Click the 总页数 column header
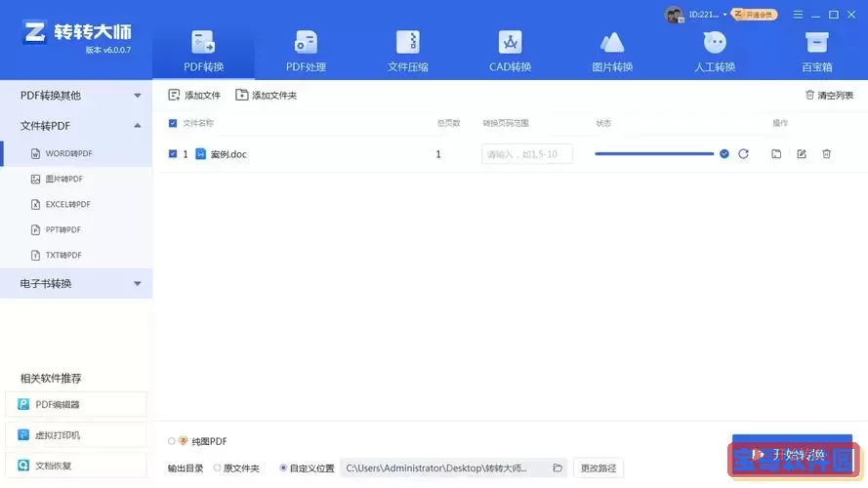Viewport: 868px width, 488px height. (x=448, y=123)
